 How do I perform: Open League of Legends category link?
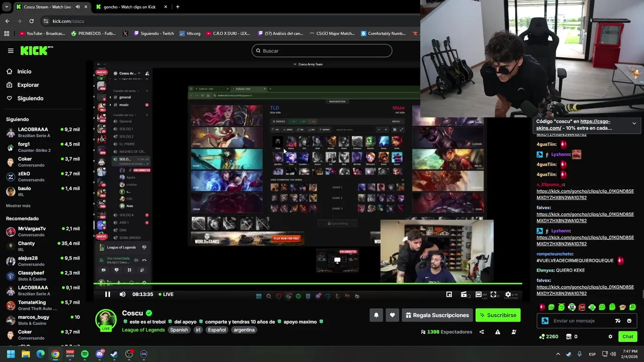[143, 330]
